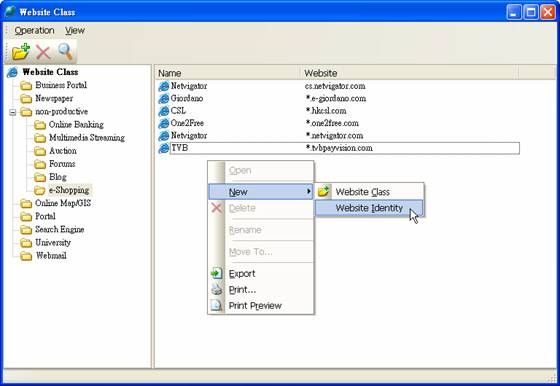Open the Operation menu
Viewport: 560px width, 386px height.
34,31
